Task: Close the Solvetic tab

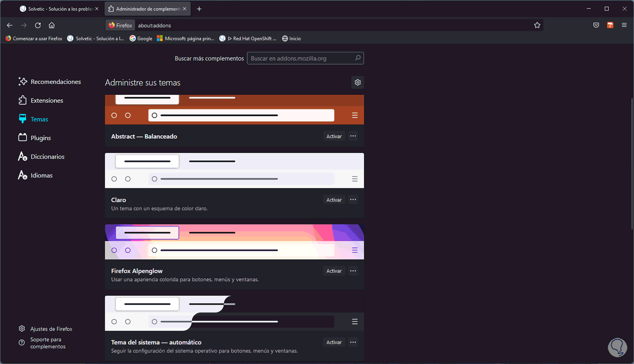Action: click(97, 9)
